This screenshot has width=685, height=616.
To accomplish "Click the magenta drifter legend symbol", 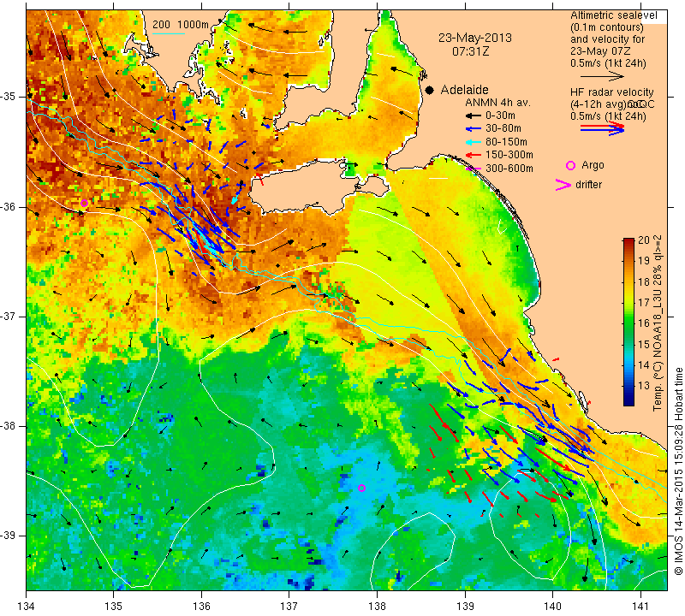I will [563, 185].
